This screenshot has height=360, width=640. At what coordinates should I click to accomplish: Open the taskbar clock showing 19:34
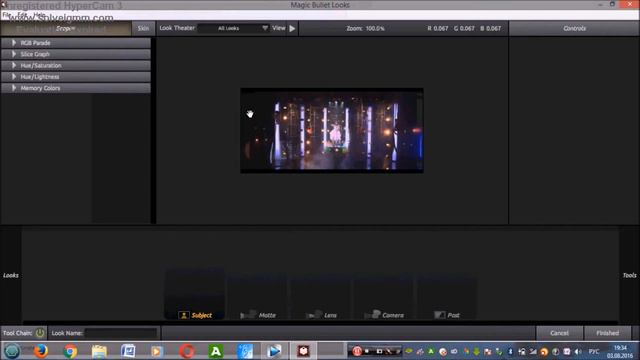[620, 351]
